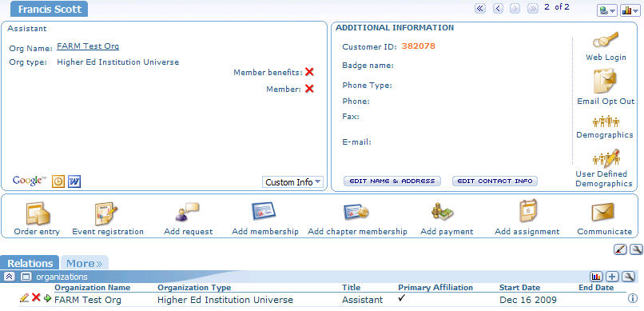Click the organizations wrench icon

(628, 277)
